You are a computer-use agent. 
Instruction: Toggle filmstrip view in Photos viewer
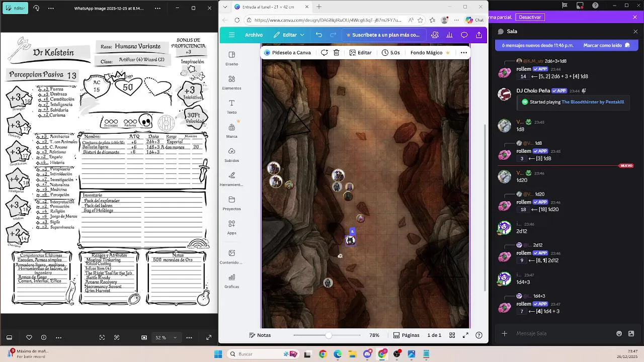[9, 337]
